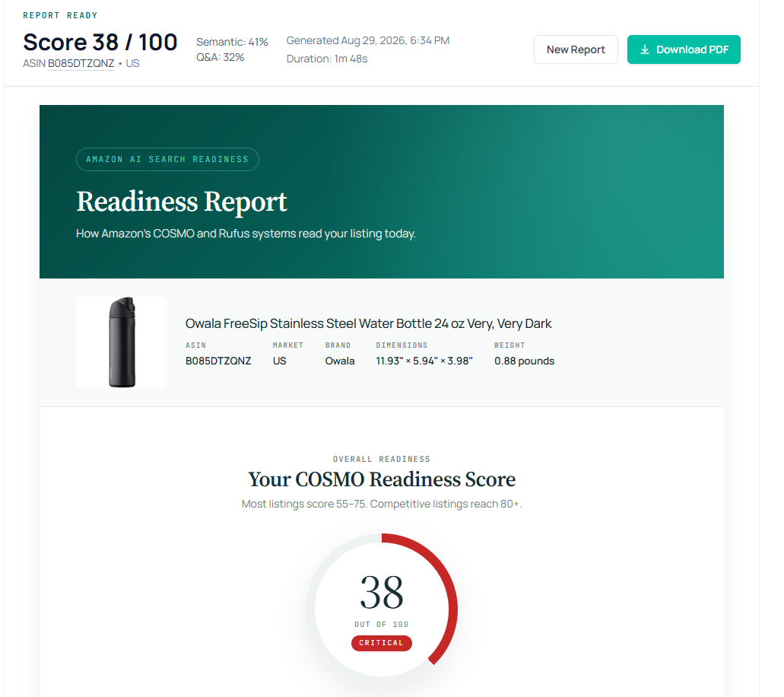Start a New Report
Image resolution: width=784 pixels, height=697 pixels.
point(576,49)
